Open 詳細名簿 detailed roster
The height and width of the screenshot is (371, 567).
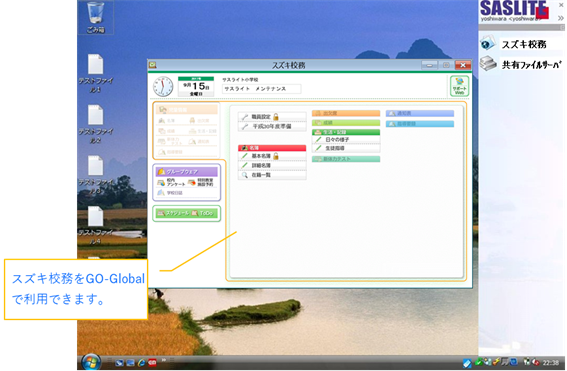pyautogui.click(x=272, y=166)
